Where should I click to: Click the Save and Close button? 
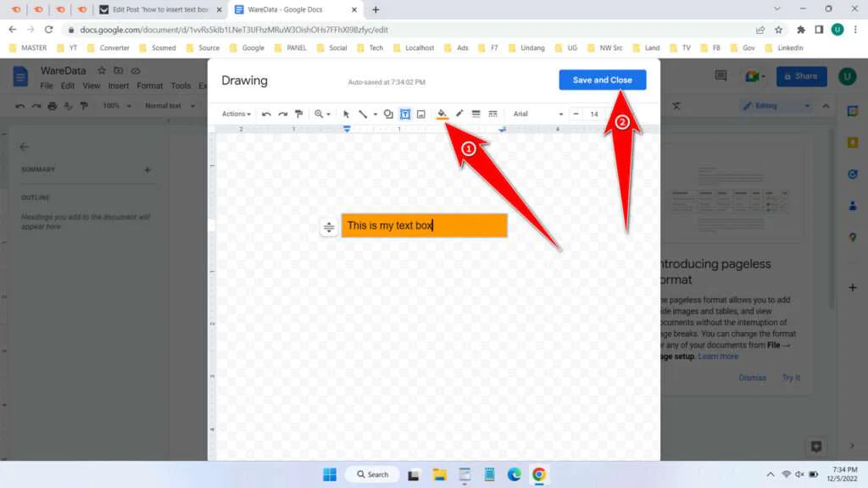click(602, 80)
